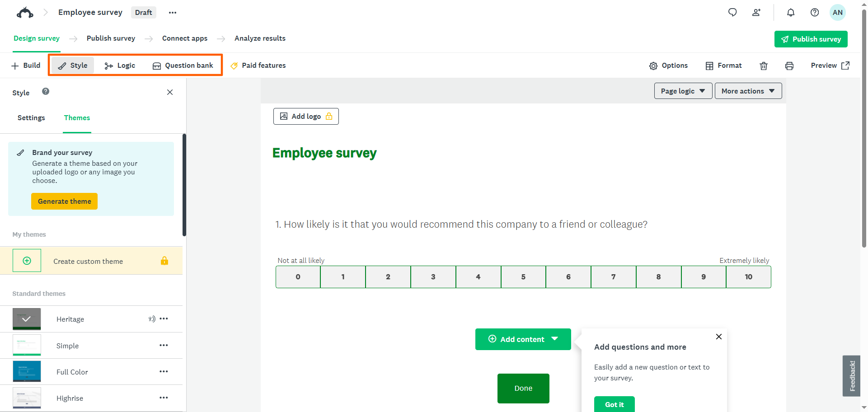Open the Format tool

(723, 66)
